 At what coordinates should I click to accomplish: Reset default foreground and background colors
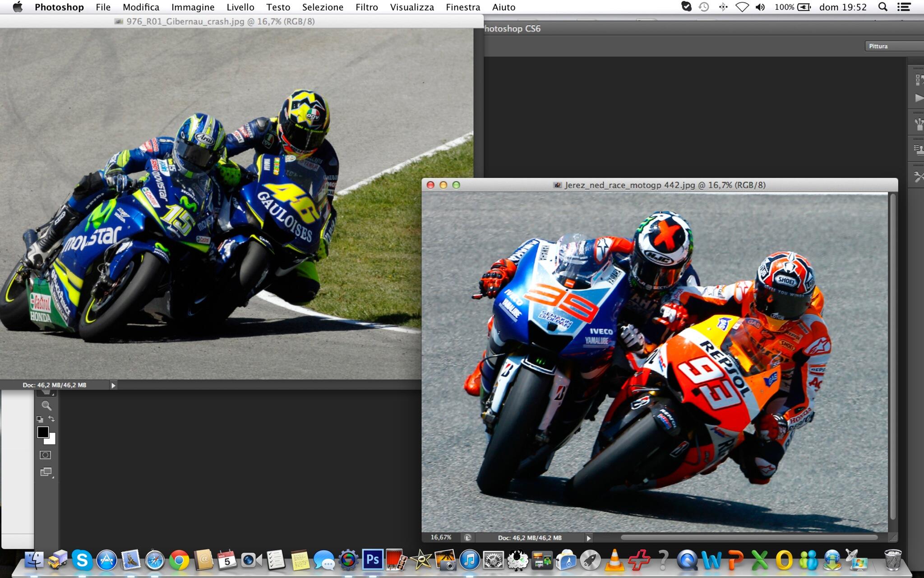tap(40, 420)
